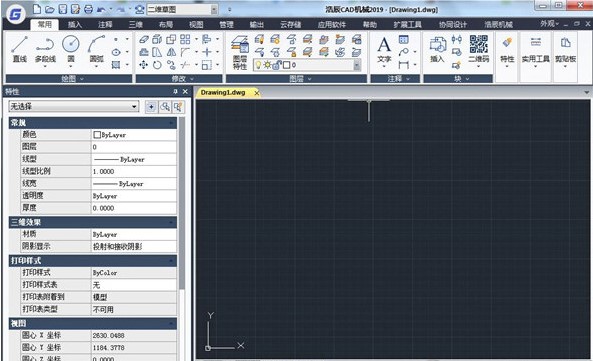Viewport: 593px width, 361px height.
Task: Open the layer list dropdown arrow
Action: [x=357, y=65]
